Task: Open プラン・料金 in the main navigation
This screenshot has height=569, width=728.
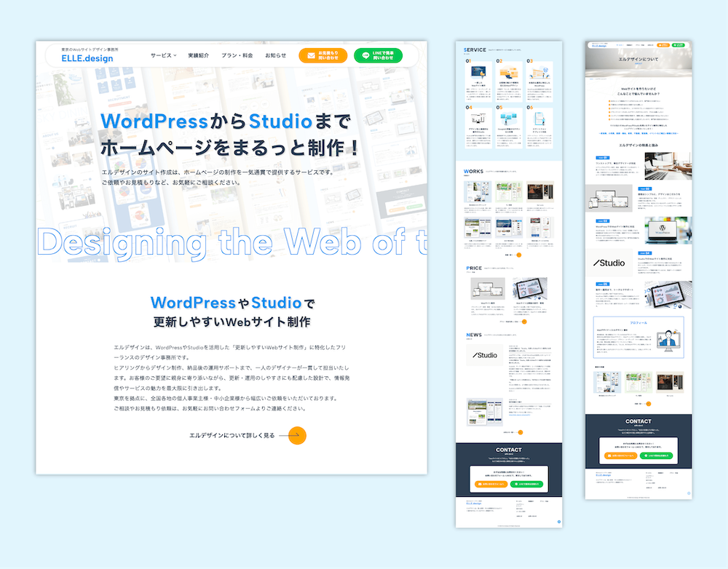Action: point(237,56)
